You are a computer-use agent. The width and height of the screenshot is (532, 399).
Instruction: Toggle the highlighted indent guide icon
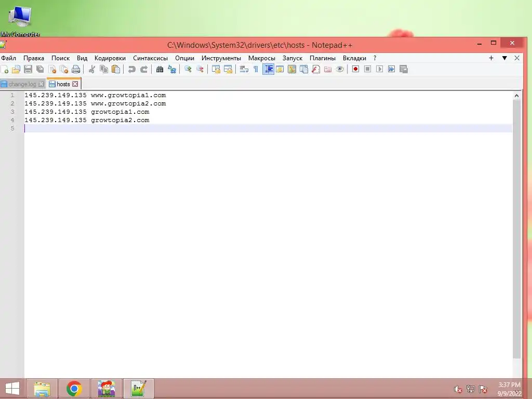coord(268,69)
